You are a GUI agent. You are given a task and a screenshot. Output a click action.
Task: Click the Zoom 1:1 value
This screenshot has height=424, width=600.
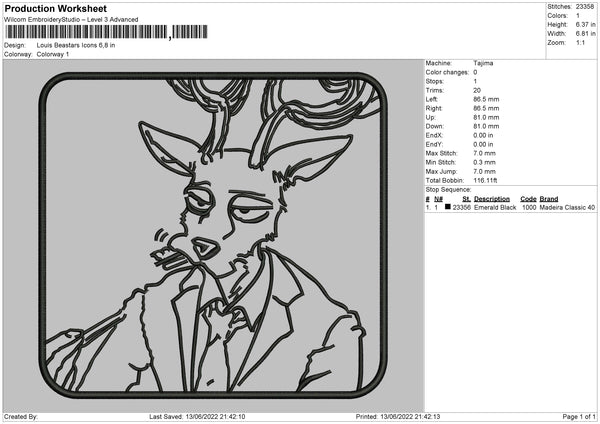582,42
